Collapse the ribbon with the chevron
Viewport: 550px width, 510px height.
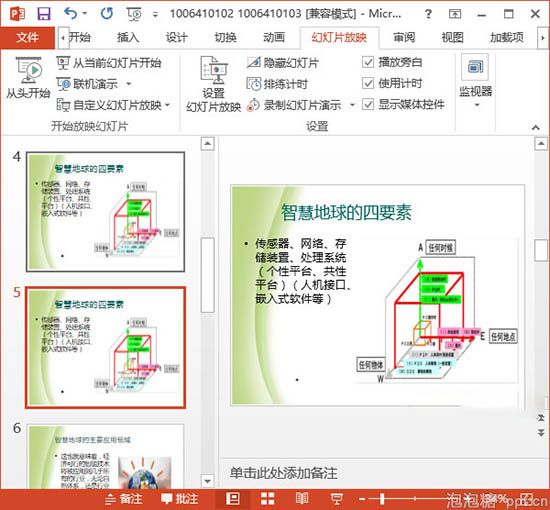(536, 127)
